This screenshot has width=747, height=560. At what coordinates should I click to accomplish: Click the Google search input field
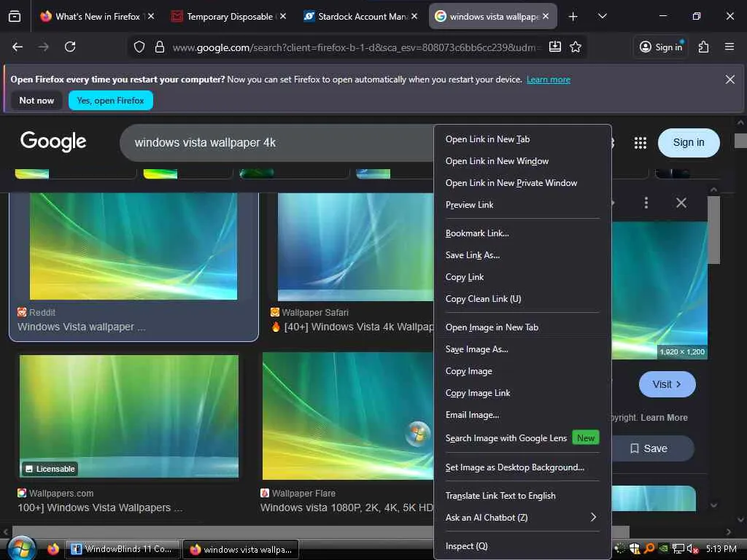(276, 143)
